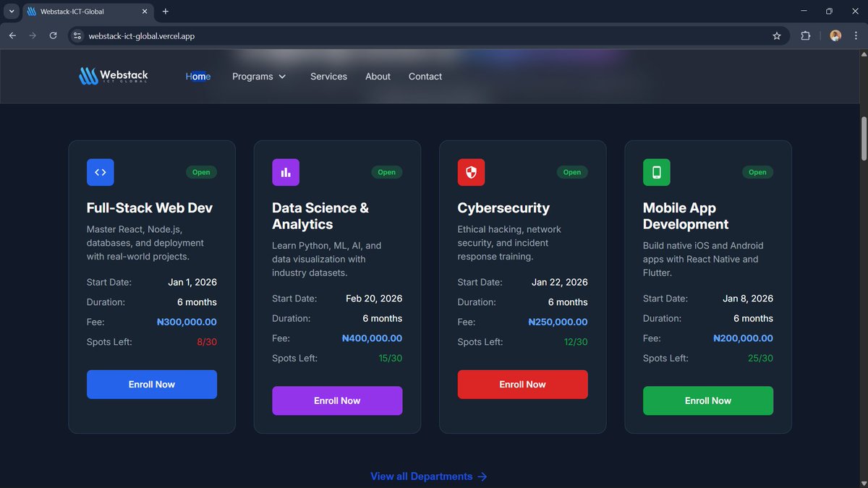
Task: Open the About page
Action: [x=378, y=76]
